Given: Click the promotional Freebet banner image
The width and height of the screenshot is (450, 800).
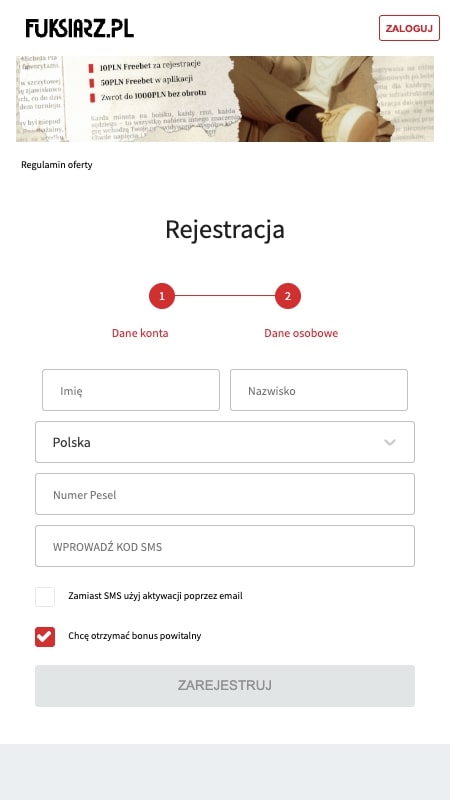Looking at the screenshot, I should click(x=225, y=99).
